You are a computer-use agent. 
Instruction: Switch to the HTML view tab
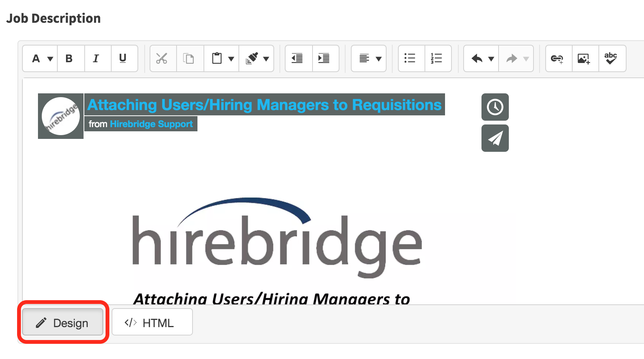click(x=152, y=323)
